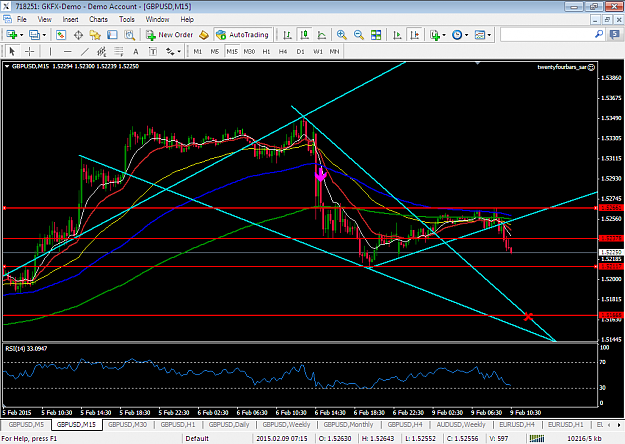Toggle the AutoTrading button

tap(243, 35)
